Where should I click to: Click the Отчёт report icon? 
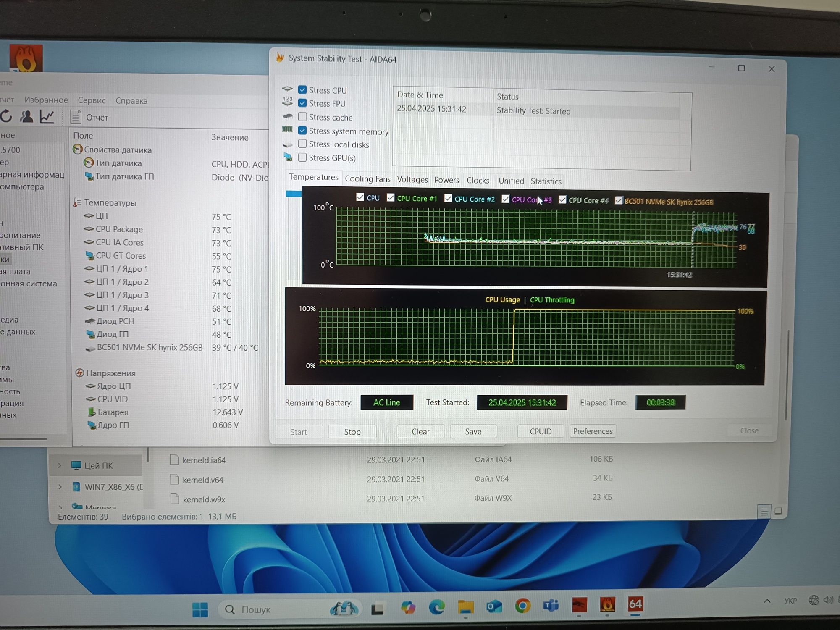(76, 117)
